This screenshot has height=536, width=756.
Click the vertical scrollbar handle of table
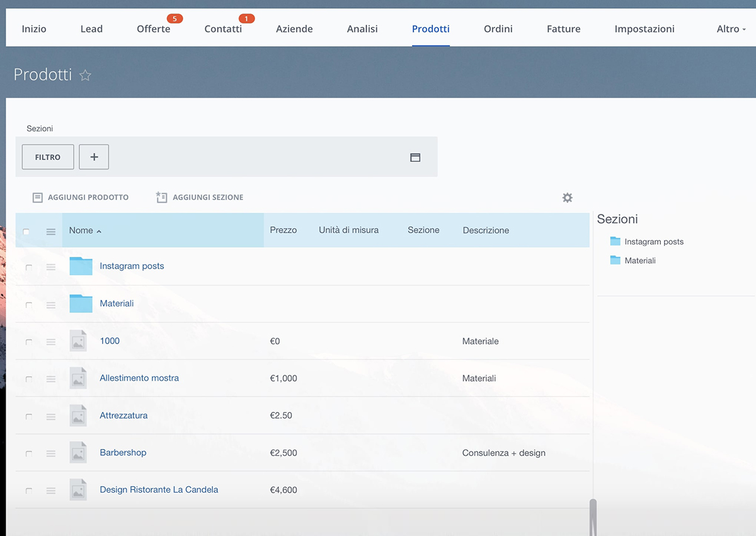[x=593, y=517]
